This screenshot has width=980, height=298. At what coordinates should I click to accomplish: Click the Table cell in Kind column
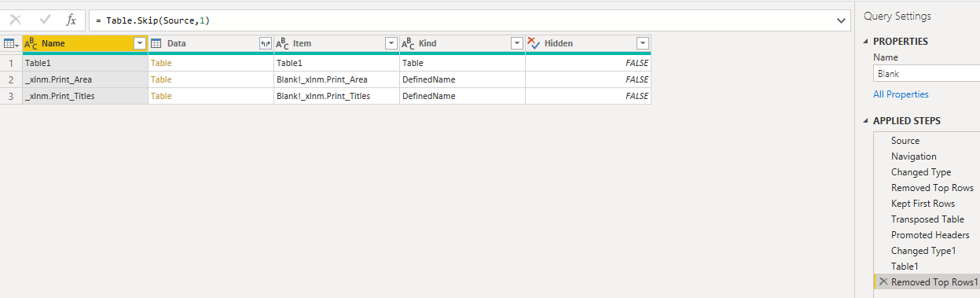(x=462, y=63)
